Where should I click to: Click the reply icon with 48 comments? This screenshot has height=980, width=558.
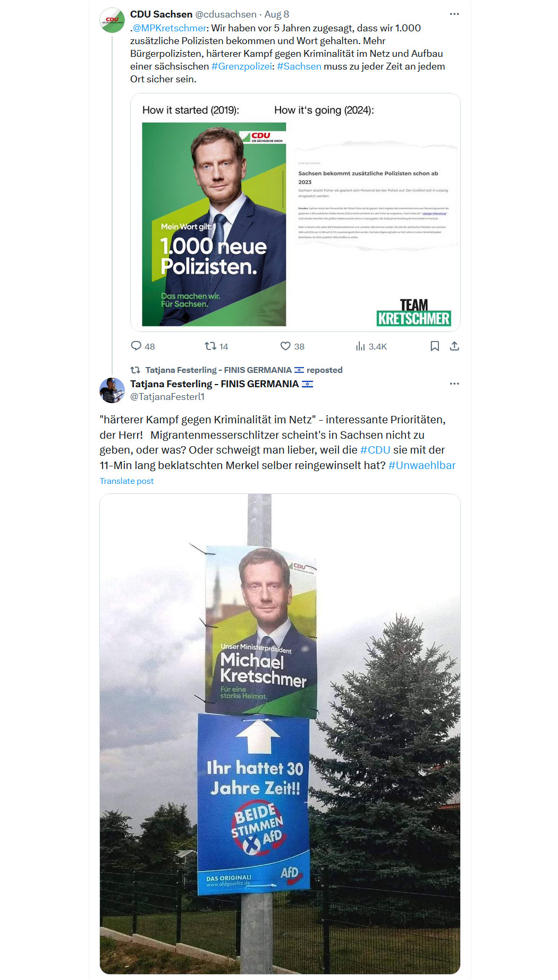pos(137,346)
